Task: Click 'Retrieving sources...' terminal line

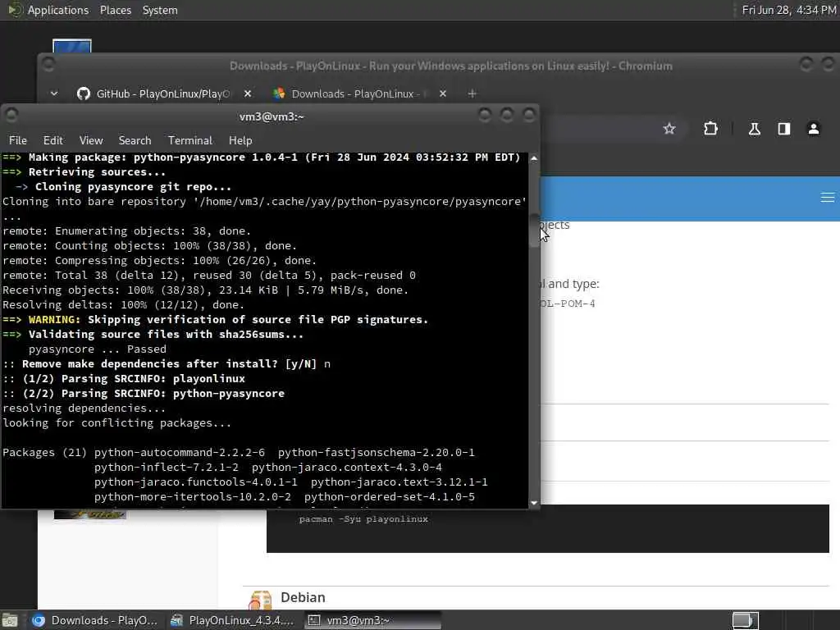Action: (x=84, y=172)
